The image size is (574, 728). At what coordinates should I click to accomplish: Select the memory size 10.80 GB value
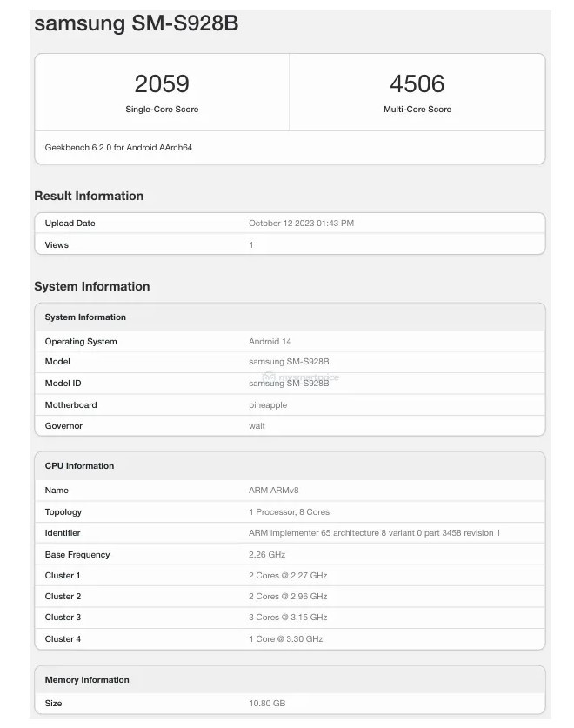click(267, 703)
